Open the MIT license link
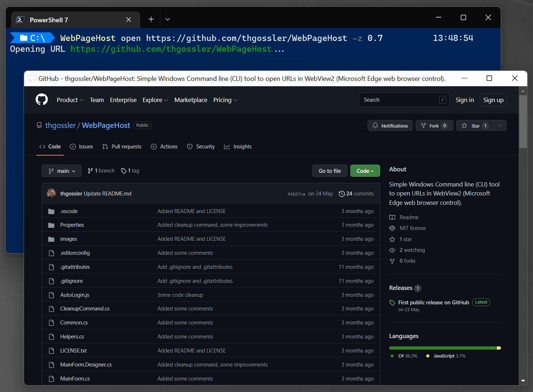This screenshot has width=533, height=392. 413,228
